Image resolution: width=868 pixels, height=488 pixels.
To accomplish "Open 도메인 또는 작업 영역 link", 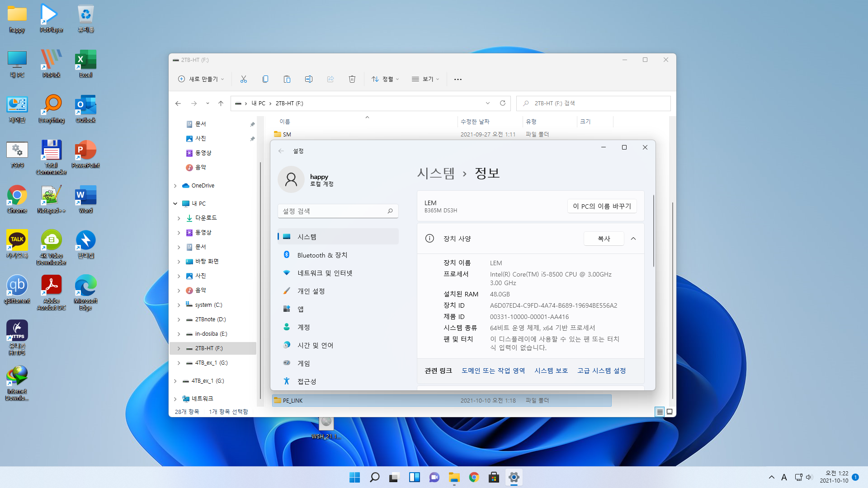I will [x=493, y=371].
